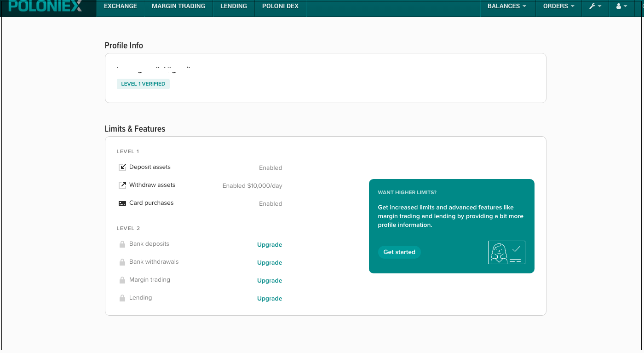Click Upgrade for Bank deposits
Viewport: 644px width, 353px height.
pyautogui.click(x=270, y=245)
